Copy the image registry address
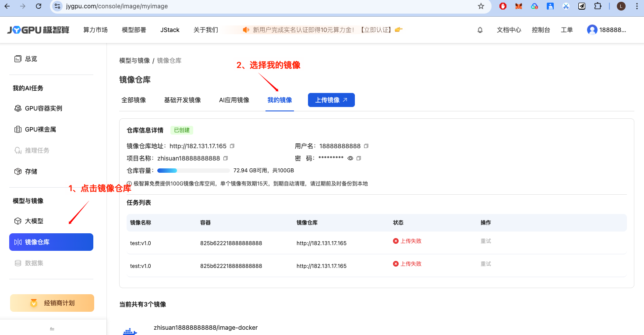644x335 pixels. coord(232,146)
